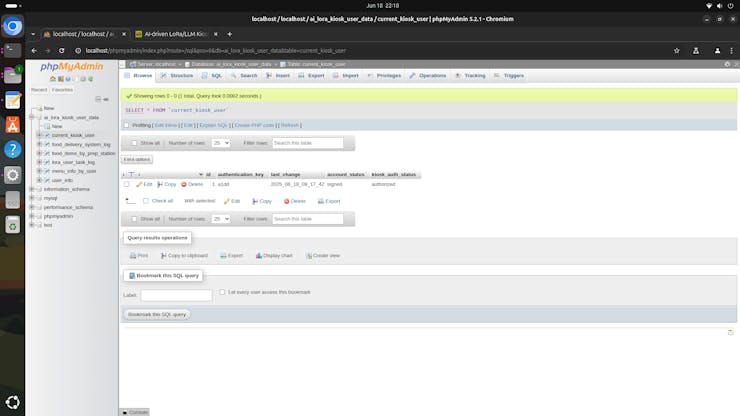This screenshot has height=416, width=740.
Task: Bookmark this page with the star icon
Action: (x=677, y=51)
